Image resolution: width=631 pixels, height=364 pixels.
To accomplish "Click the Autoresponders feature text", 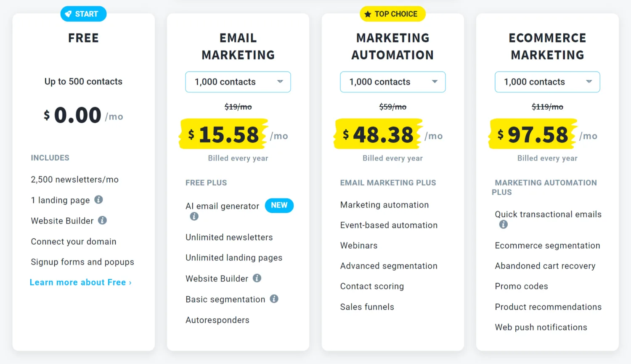I will click(x=217, y=320).
